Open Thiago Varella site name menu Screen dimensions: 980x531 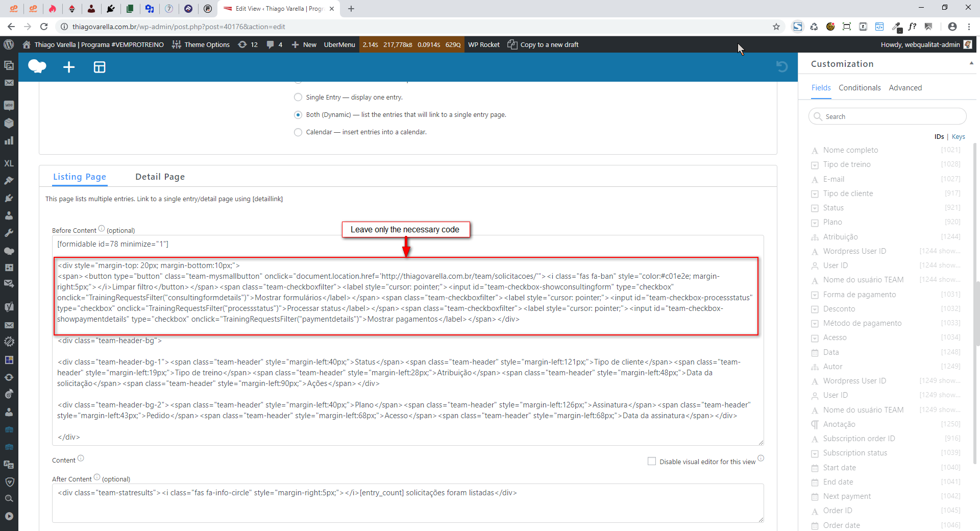93,44
